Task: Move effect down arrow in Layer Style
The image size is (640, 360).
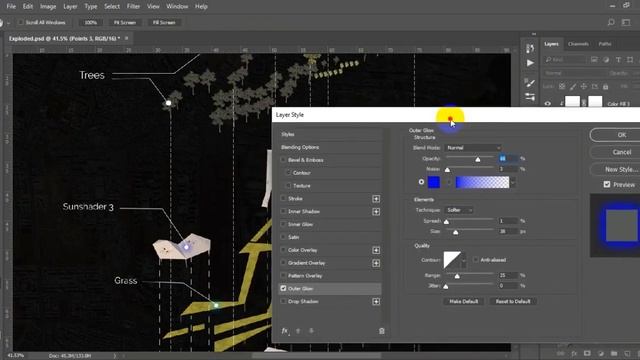Action: tap(311, 331)
